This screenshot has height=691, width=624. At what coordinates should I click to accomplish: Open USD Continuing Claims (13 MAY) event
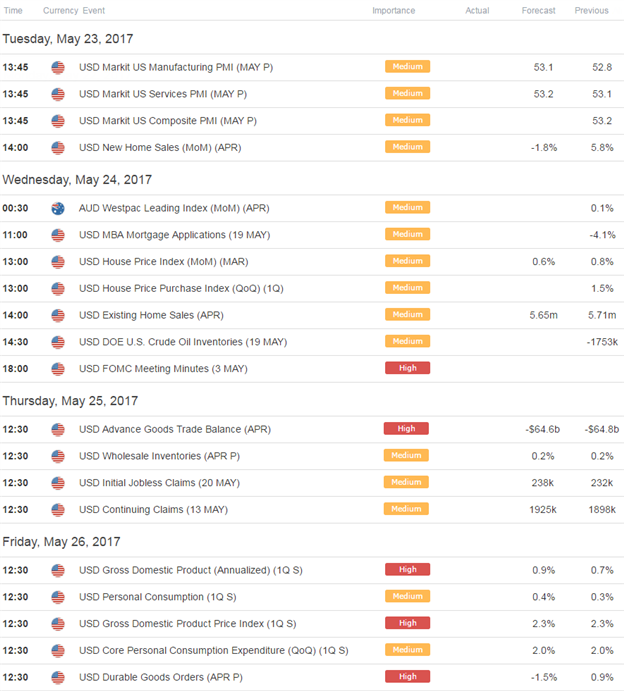[153, 509]
